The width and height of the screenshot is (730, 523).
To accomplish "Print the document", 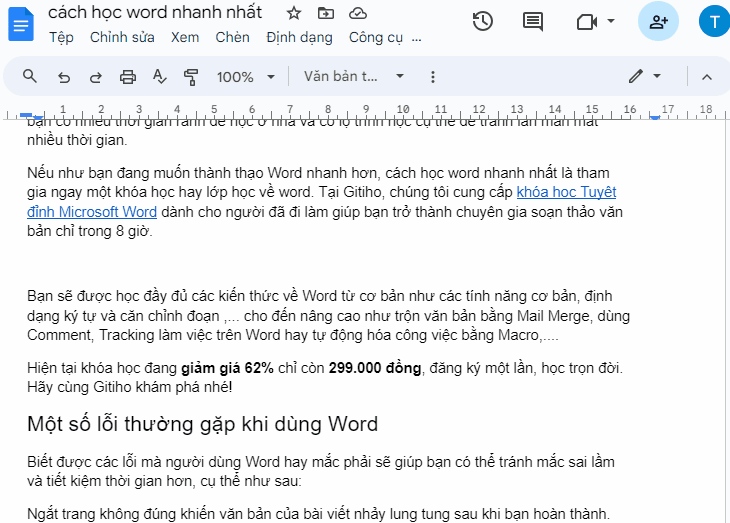I will pyautogui.click(x=128, y=77).
